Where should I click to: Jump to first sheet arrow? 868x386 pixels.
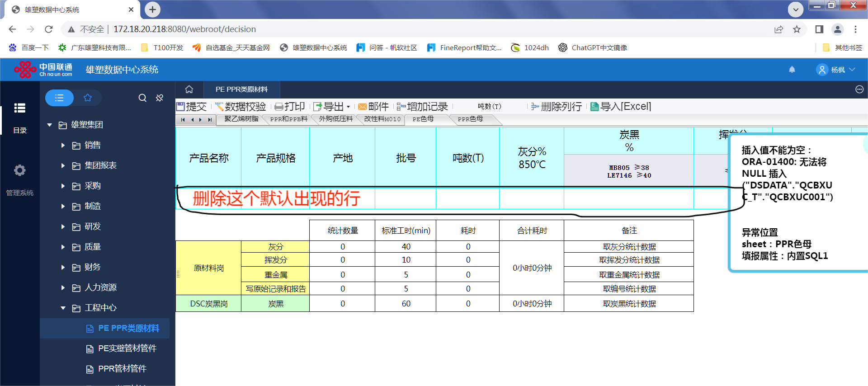(183, 120)
